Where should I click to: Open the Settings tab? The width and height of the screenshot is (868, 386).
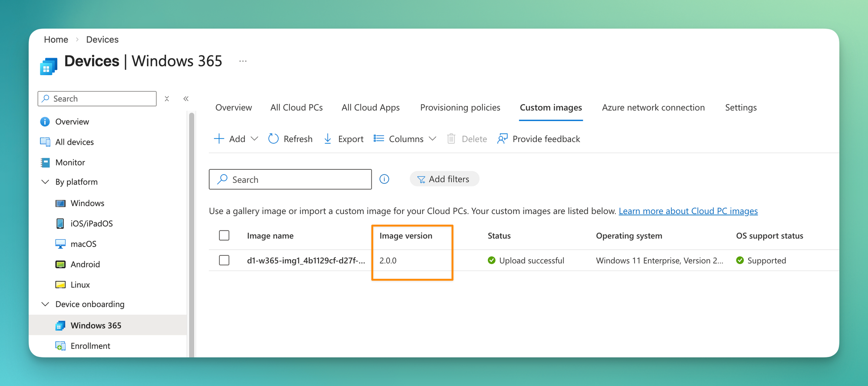click(741, 108)
